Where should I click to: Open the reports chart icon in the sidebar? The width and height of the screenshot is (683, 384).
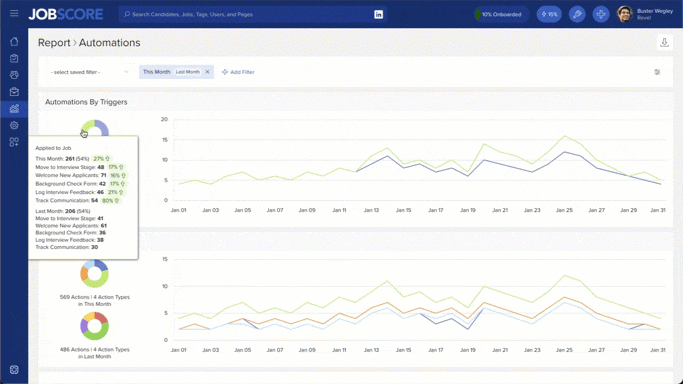pyautogui.click(x=14, y=108)
